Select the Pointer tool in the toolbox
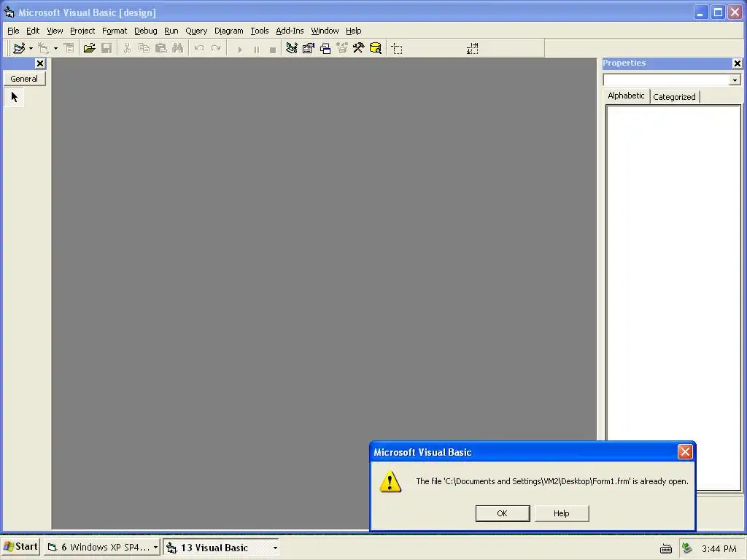Viewport: 747px width, 560px height. pyautogui.click(x=15, y=97)
